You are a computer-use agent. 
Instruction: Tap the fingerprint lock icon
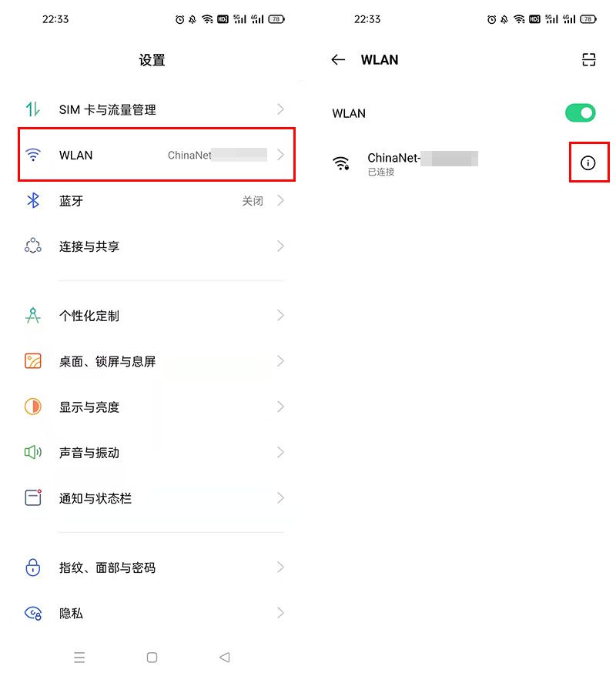(33, 567)
